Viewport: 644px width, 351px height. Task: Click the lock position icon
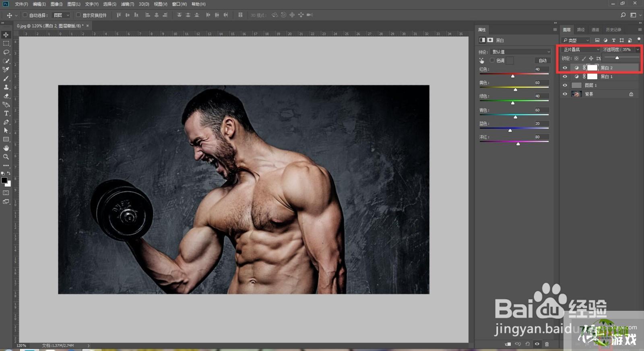click(591, 58)
